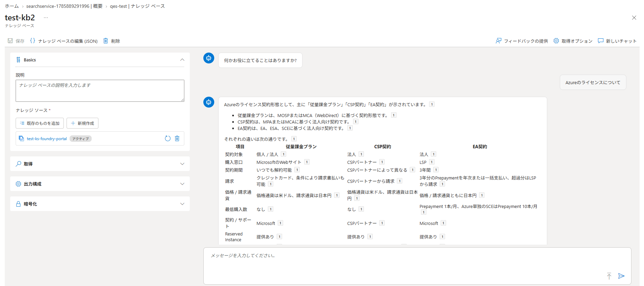Open citation 1 after the first answer sentence

click(432, 104)
